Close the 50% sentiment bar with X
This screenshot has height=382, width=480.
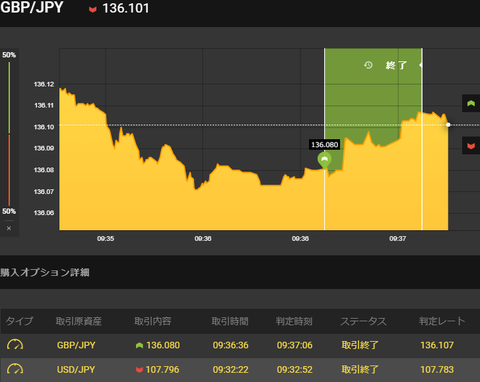(x=9, y=228)
